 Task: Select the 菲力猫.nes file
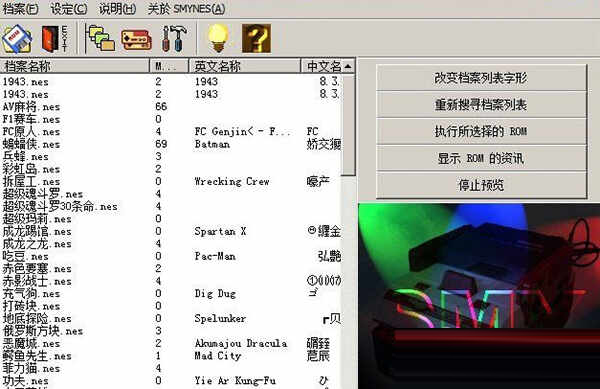coord(31,368)
